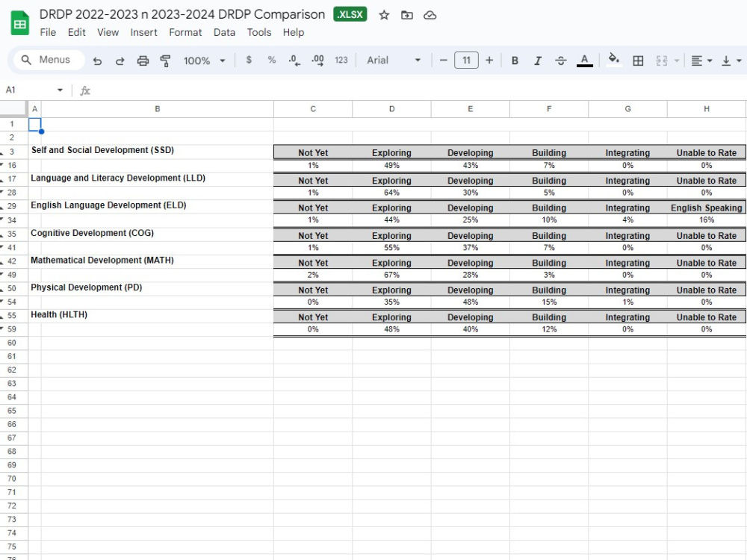This screenshot has height=560, width=747.
Task: Select the 15% Building cell in PD
Action: pyautogui.click(x=549, y=302)
